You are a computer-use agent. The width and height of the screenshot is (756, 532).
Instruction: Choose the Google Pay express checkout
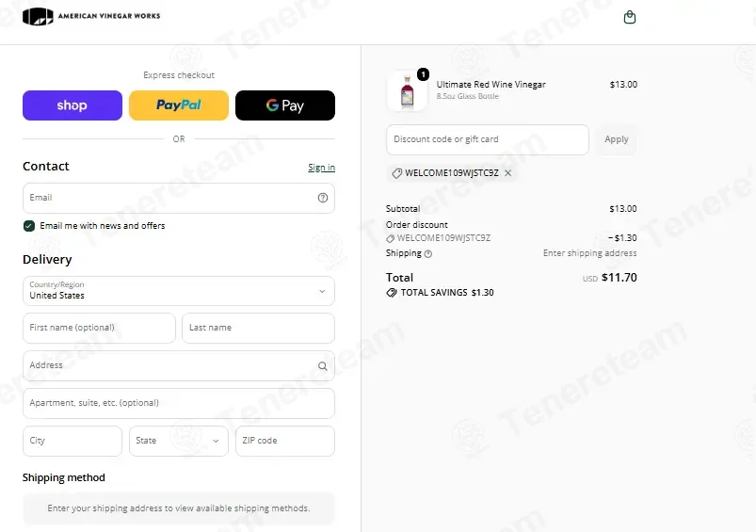click(285, 105)
